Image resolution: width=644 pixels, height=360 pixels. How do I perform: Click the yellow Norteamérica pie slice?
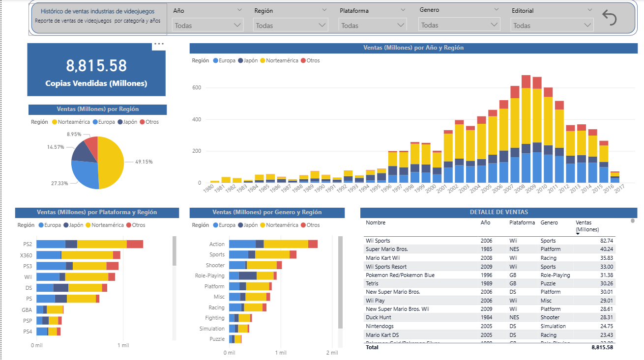[111, 162]
